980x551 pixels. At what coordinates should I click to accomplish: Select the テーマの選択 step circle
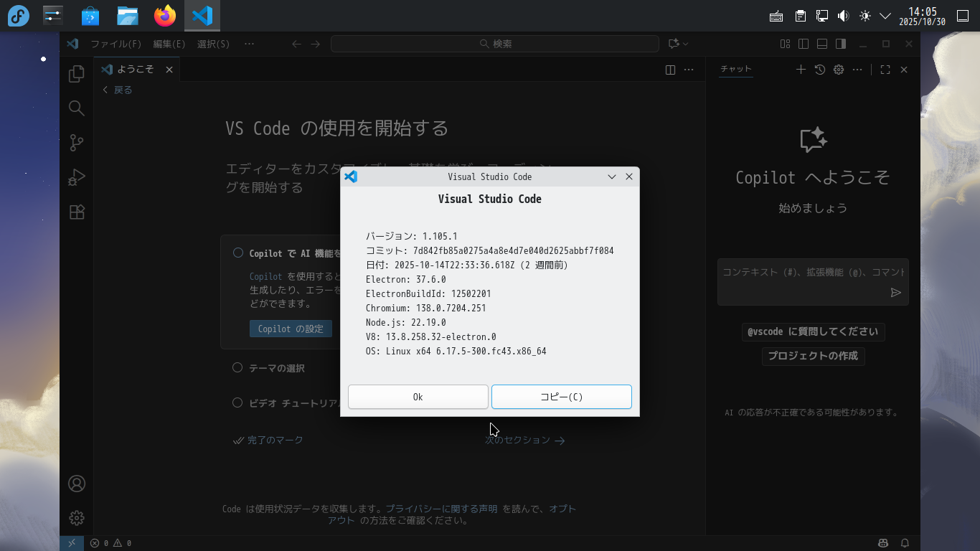(237, 367)
